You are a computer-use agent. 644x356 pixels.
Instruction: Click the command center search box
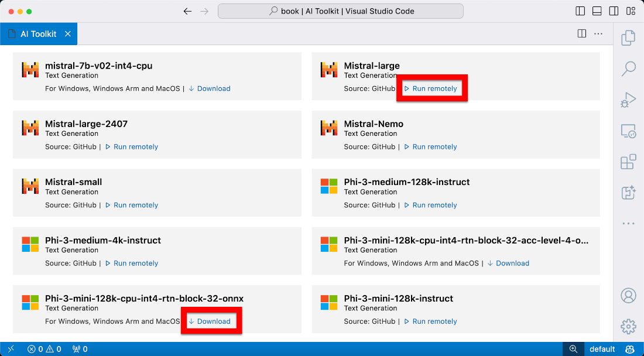tap(341, 11)
